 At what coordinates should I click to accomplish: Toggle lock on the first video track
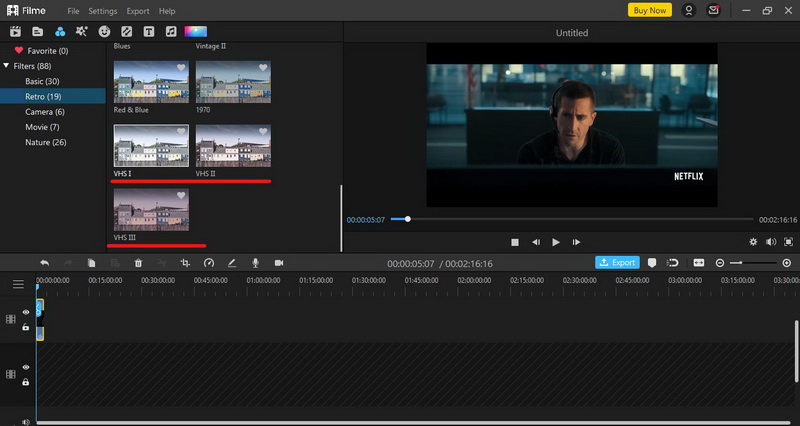(26, 327)
